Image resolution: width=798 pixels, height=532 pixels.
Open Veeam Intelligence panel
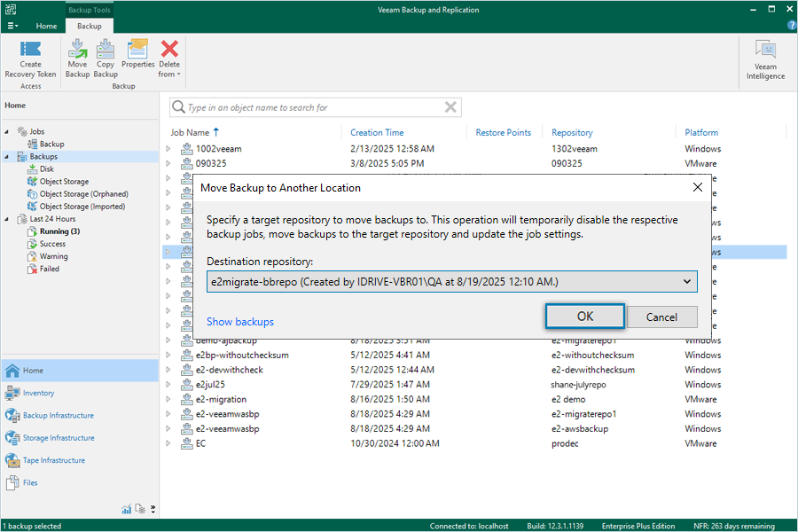click(765, 60)
